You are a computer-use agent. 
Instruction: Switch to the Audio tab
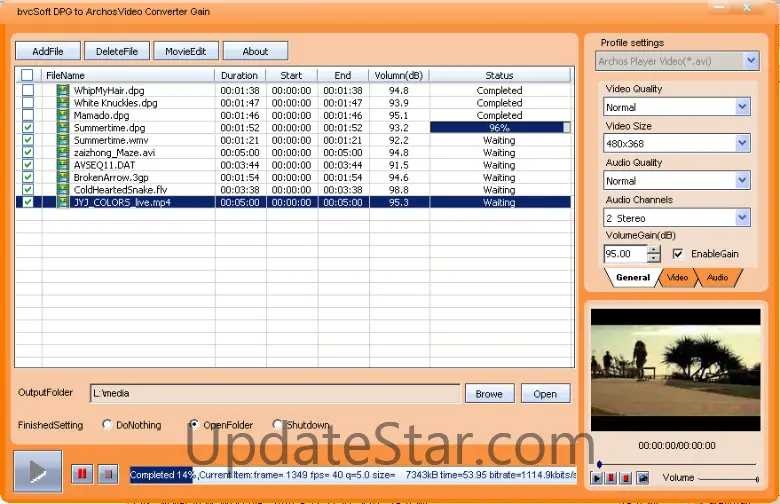click(x=717, y=278)
